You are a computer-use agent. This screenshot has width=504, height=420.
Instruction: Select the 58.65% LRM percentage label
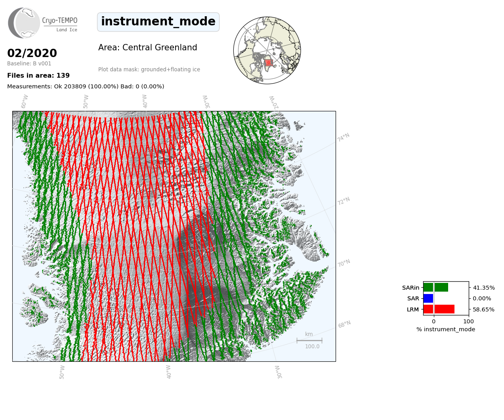coord(483,309)
